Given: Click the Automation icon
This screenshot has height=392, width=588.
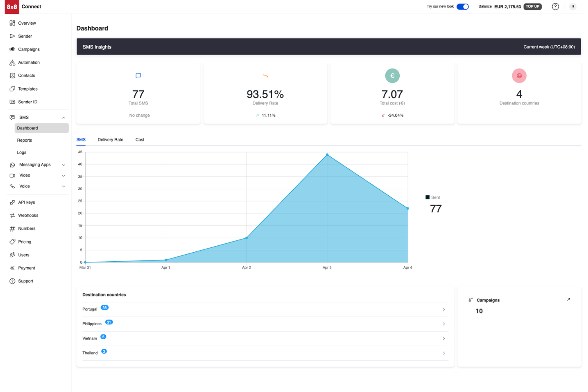Looking at the screenshot, I should [12, 62].
